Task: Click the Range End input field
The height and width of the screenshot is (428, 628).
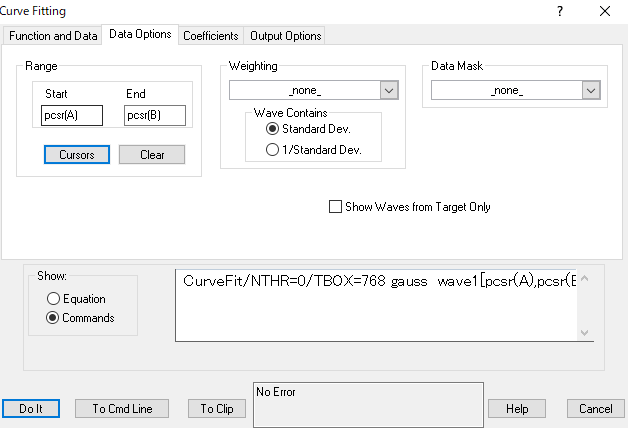Action: point(155,115)
